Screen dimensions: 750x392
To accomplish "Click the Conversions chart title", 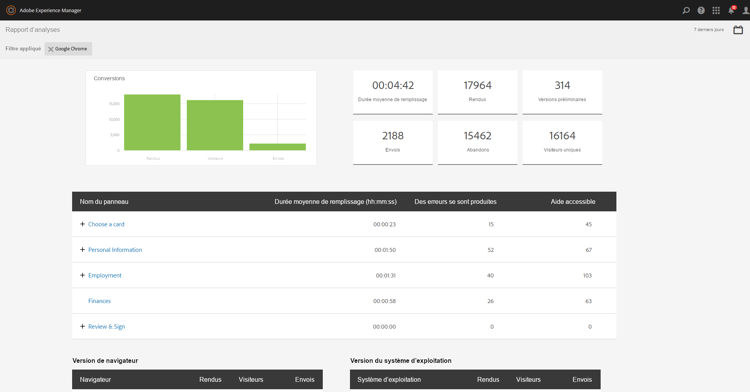I will click(109, 78).
